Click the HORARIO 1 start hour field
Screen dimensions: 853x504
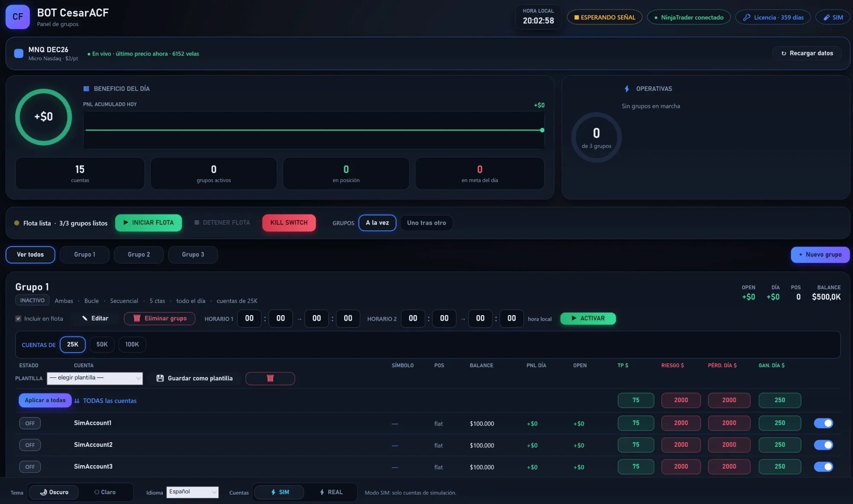(249, 319)
